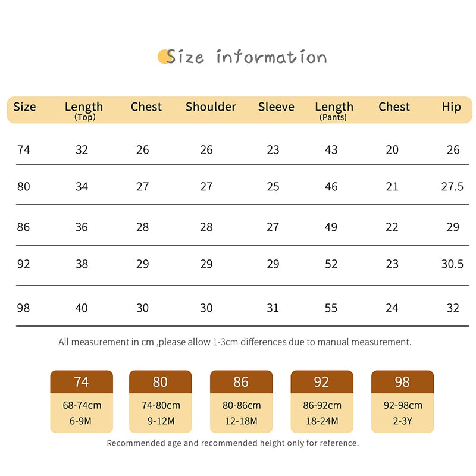476x476 pixels.
Task: Click the Sleeve column header
Action: [276, 107]
